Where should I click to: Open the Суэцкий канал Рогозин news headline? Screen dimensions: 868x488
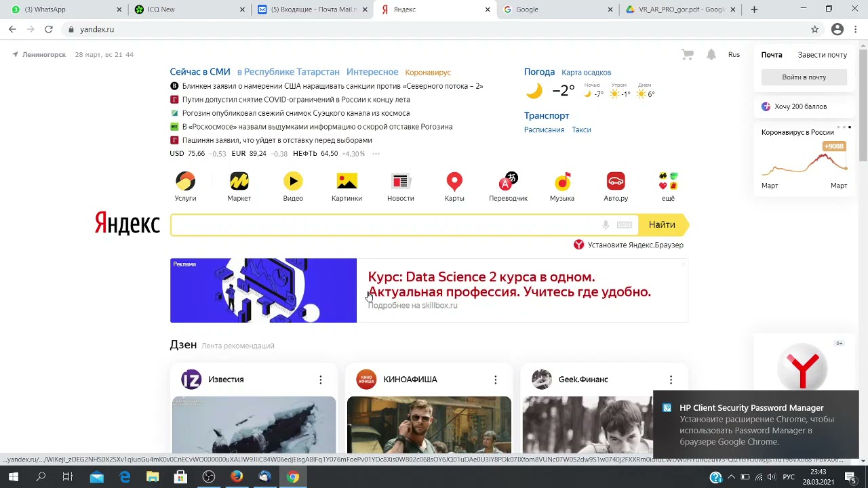296,113
